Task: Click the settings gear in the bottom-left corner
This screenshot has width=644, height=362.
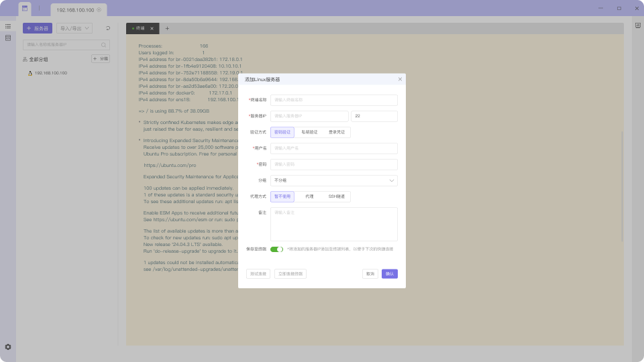Action: 8,347
